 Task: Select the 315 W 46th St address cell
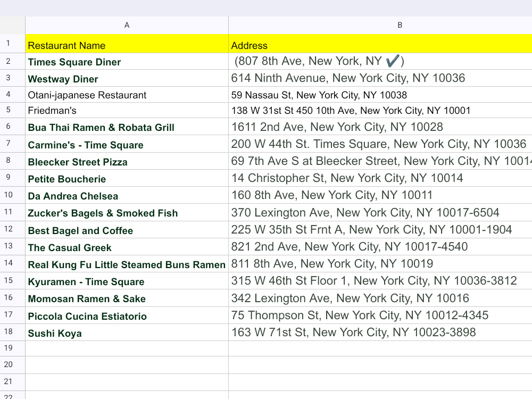pyautogui.click(x=380, y=280)
